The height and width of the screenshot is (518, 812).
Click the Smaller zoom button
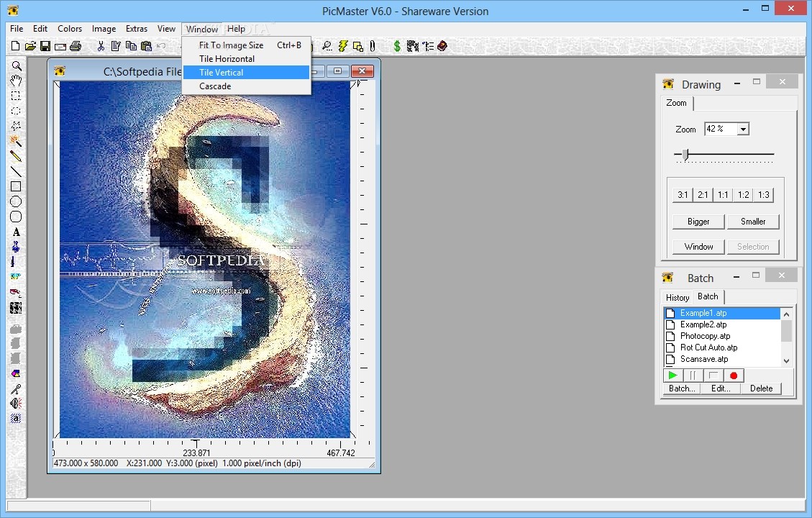(753, 221)
